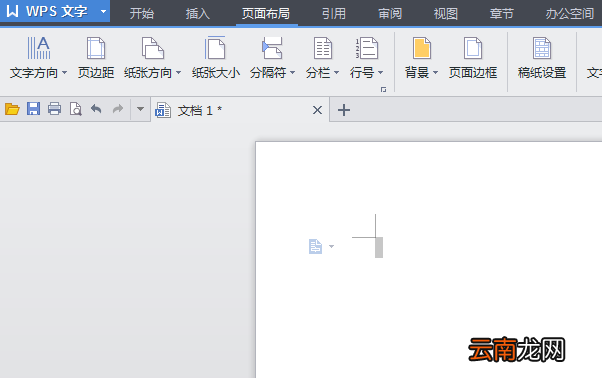Open the 办公空间 tab

tap(570, 14)
